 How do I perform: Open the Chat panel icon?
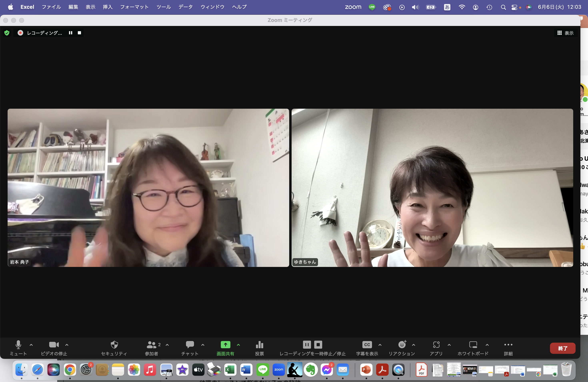pos(190,344)
